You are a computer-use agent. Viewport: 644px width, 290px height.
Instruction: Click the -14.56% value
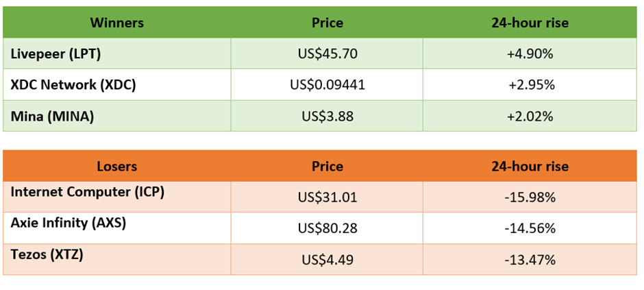click(x=530, y=228)
